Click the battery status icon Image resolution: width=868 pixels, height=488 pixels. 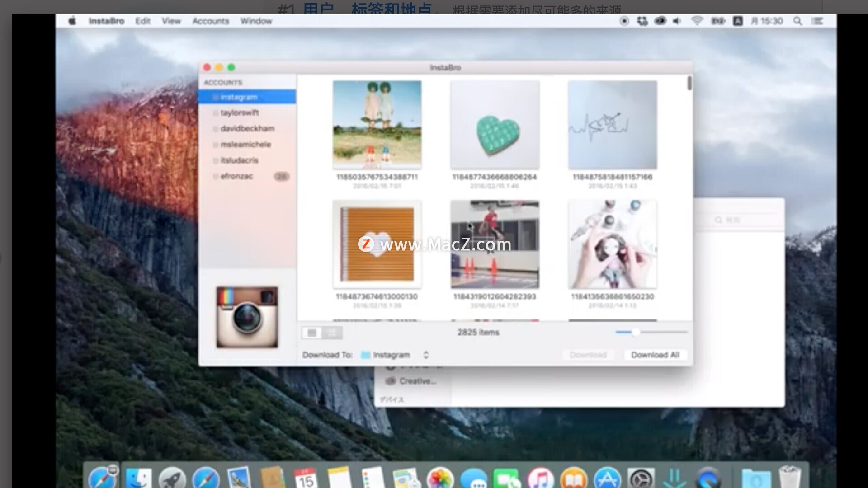pos(718,21)
